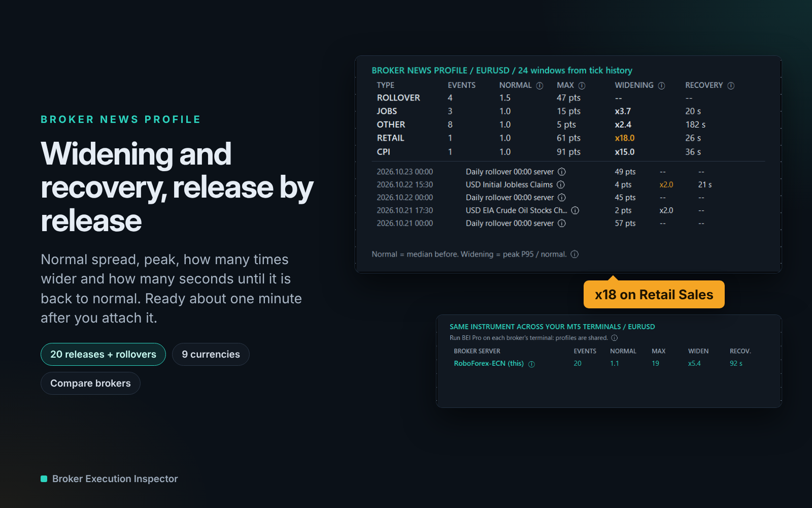
Task: Click info icon next to USD EIA Crude Oil Stocks
Action: point(575,210)
